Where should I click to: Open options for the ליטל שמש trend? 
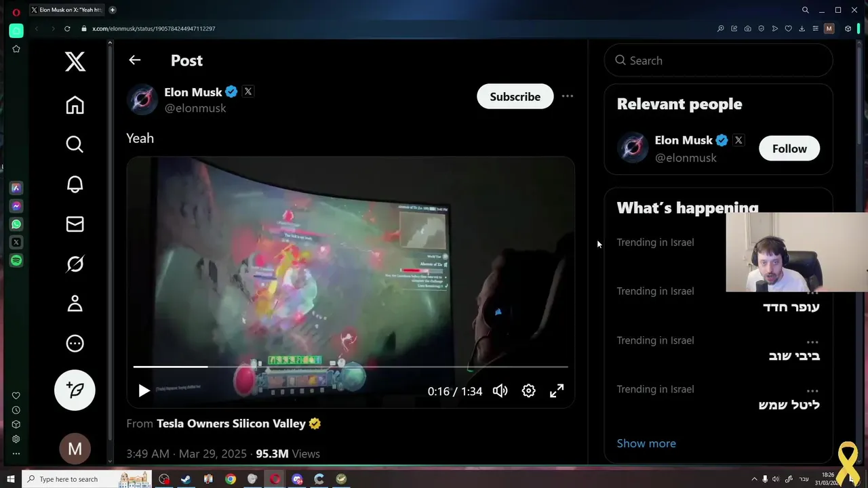[812, 391]
